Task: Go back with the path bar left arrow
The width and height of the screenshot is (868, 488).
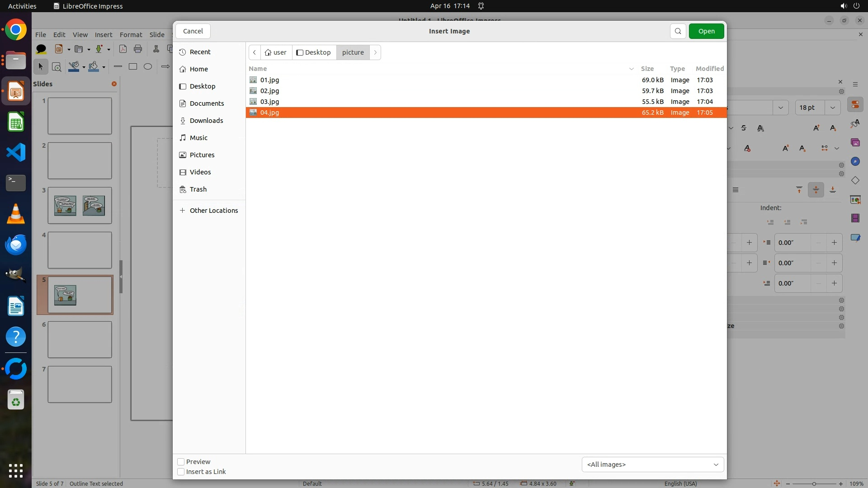Action: point(255,52)
